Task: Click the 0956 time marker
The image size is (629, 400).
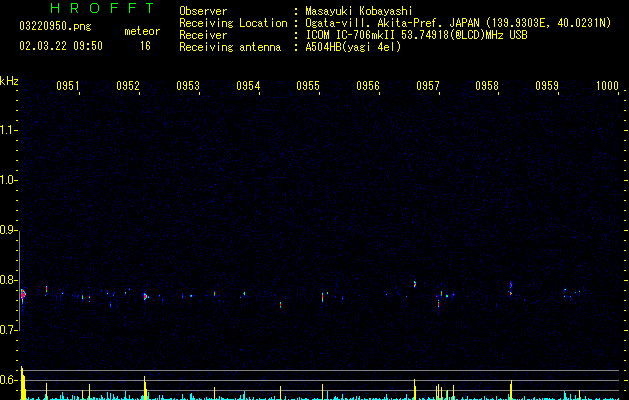Action: click(368, 86)
